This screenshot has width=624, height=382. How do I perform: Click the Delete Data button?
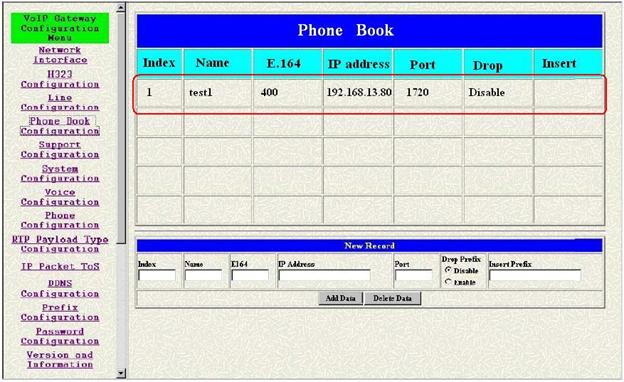click(392, 298)
